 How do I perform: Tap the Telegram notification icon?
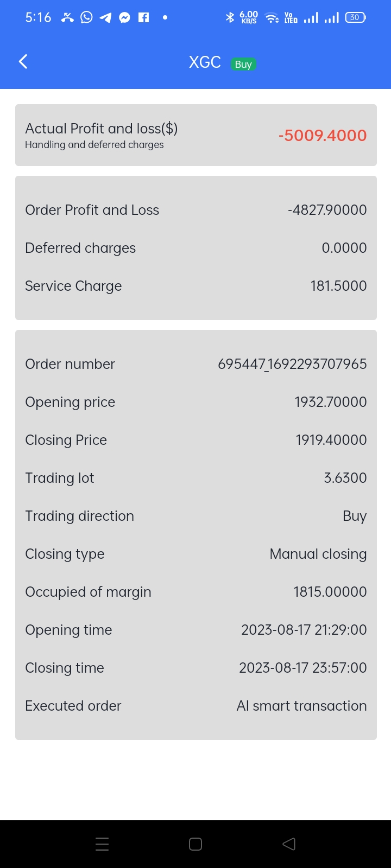[105, 17]
